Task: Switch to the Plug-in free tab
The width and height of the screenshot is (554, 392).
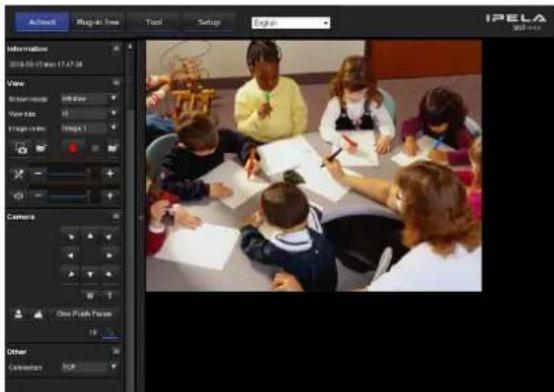Action: [98, 22]
